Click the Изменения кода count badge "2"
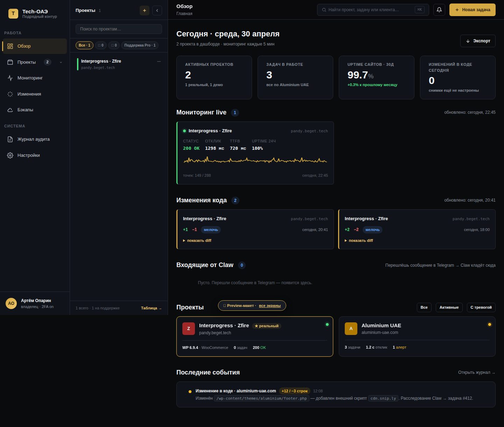 pos(235,201)
